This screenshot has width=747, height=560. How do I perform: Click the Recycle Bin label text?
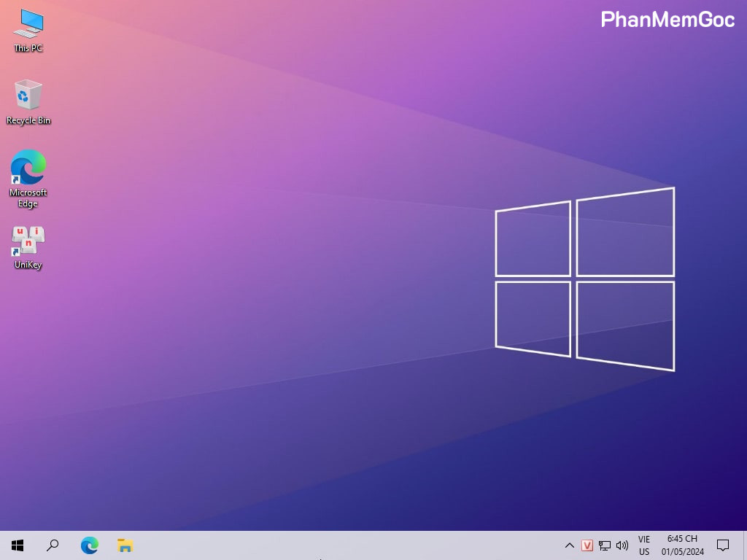[28, 120]
